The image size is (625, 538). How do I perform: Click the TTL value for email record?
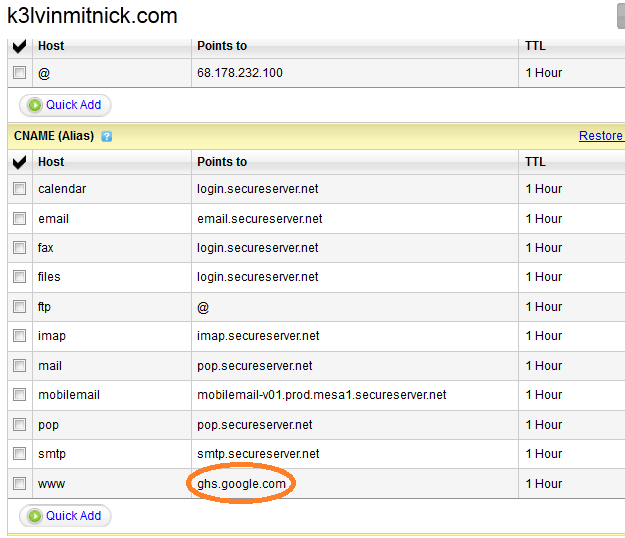tap(544, 219)
